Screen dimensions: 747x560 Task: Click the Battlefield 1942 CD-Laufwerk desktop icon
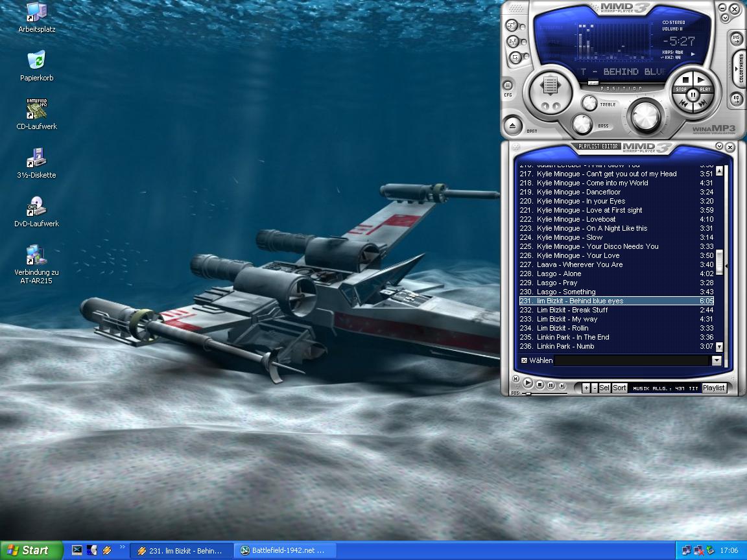pyautogui.click(x=37, y=114)
